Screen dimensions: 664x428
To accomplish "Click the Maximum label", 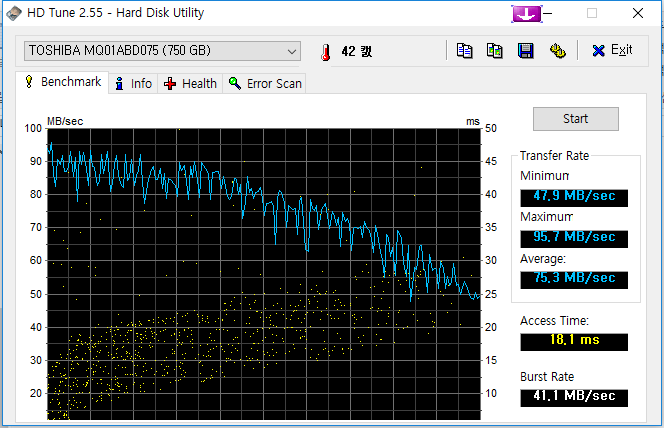I will 546,217.
